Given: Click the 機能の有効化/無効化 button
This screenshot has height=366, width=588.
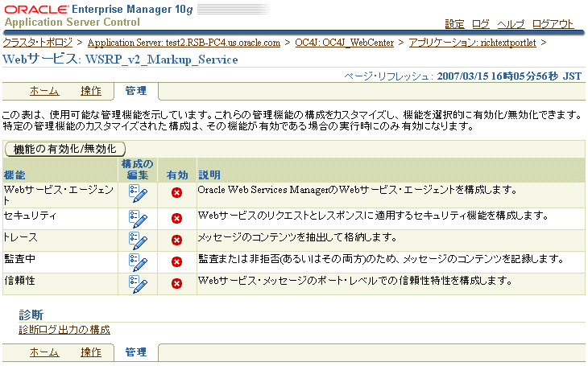Looking at the screenshot, I should (65, 149).
